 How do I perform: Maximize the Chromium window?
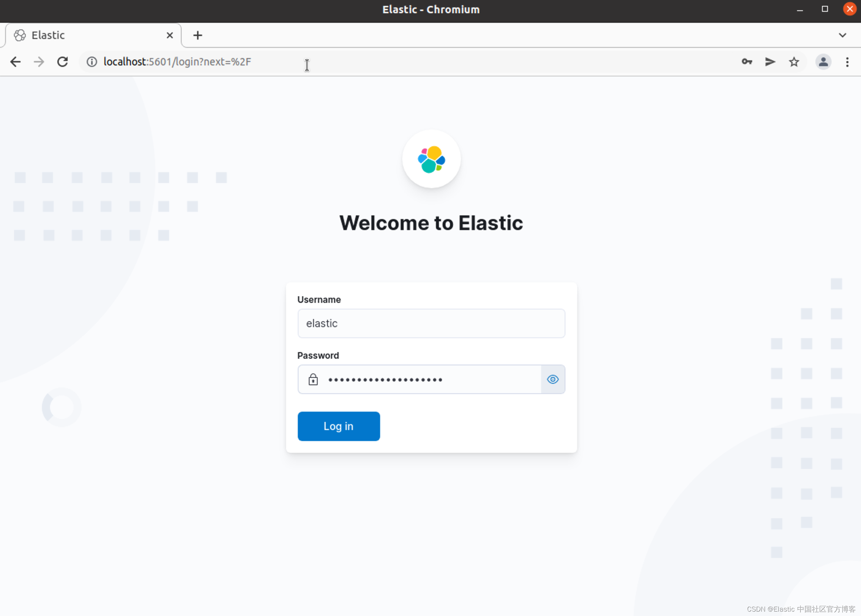825,9
